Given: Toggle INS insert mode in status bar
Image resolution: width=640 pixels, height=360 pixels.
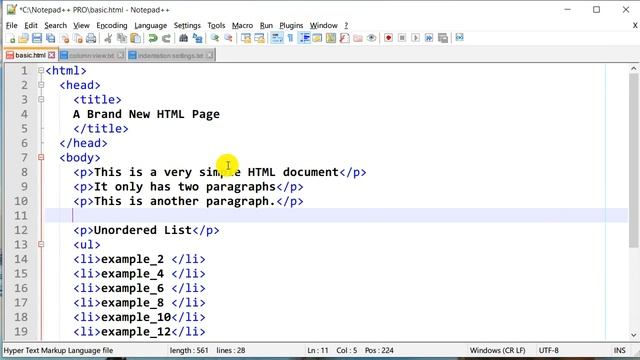Looking at the screenshot, I should (620, 350).
